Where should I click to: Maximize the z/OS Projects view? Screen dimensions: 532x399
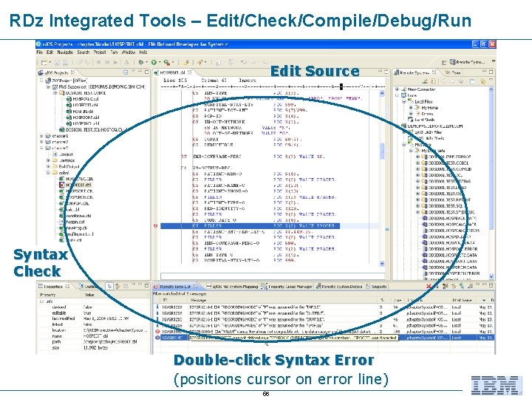coord(146,72)
